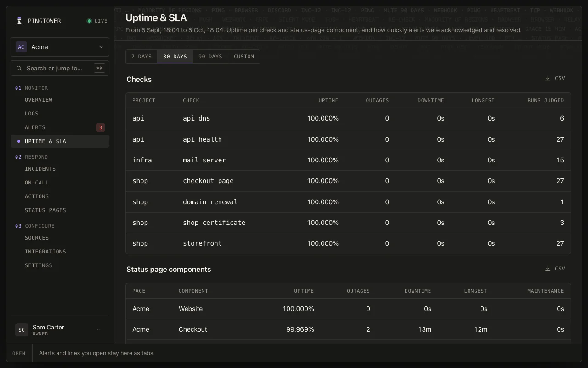Open the checkout page check row
Screen dimensions: 588x368
(x=348, y=181)
